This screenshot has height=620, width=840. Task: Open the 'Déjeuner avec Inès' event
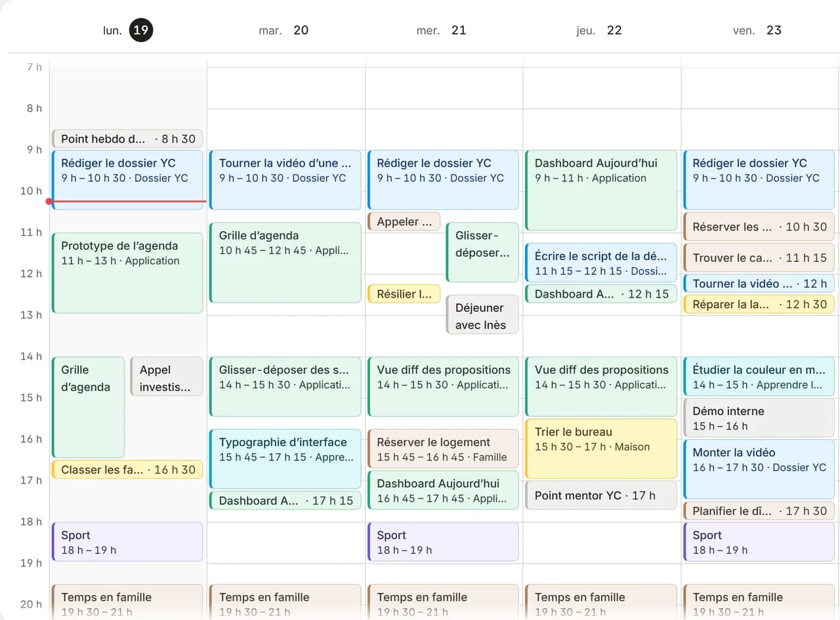482,314
